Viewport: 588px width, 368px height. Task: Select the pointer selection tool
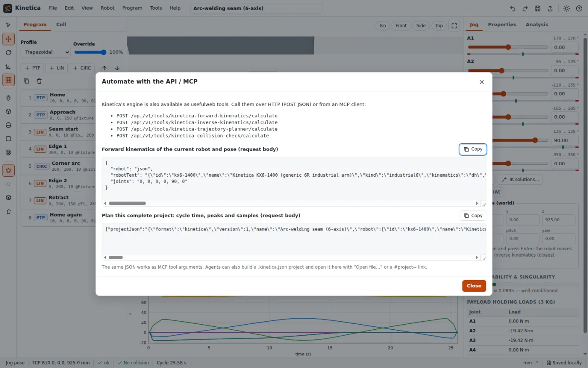click(8, 25)
